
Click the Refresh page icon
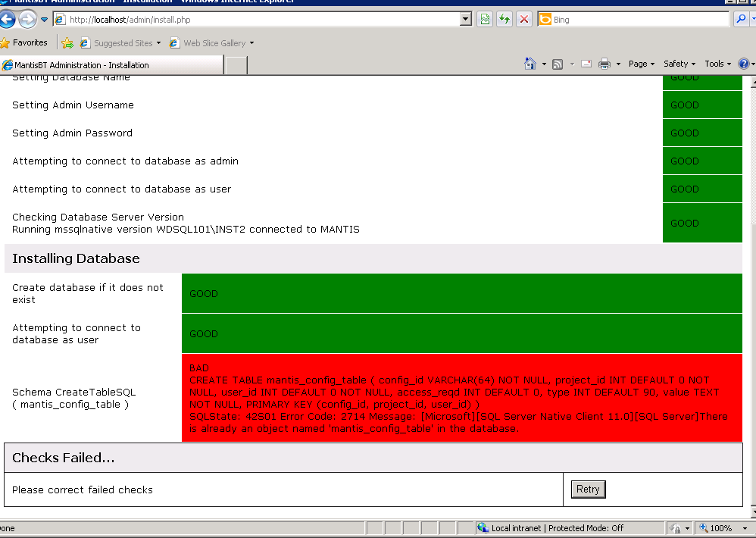coord(505,20)
